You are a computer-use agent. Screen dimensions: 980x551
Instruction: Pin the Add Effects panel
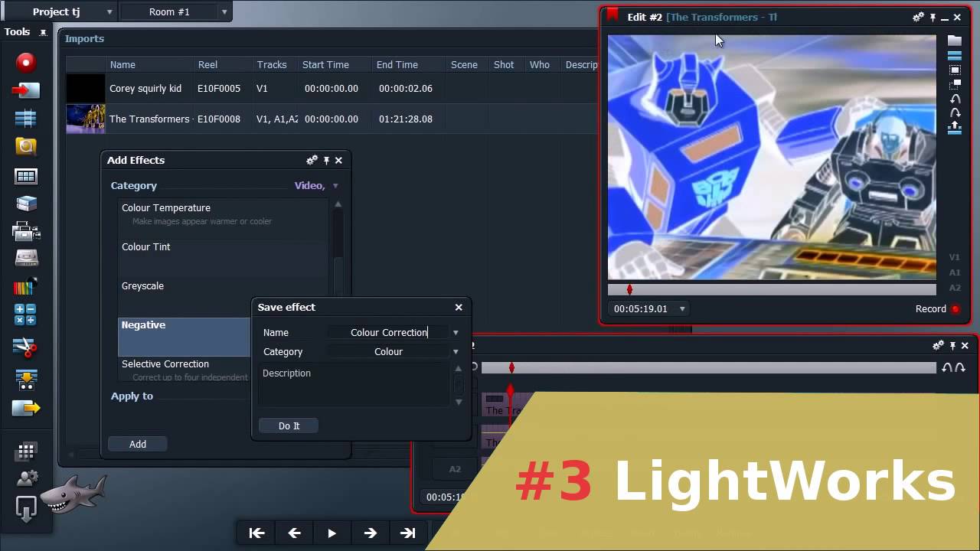coord(326,160)
